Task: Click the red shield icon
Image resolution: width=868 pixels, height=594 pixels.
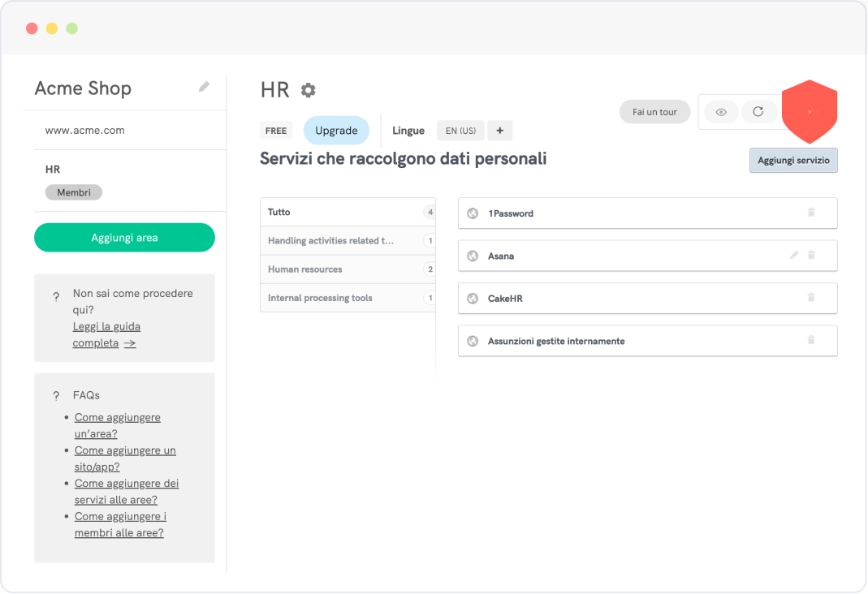Action: click(x=809, y=111)
